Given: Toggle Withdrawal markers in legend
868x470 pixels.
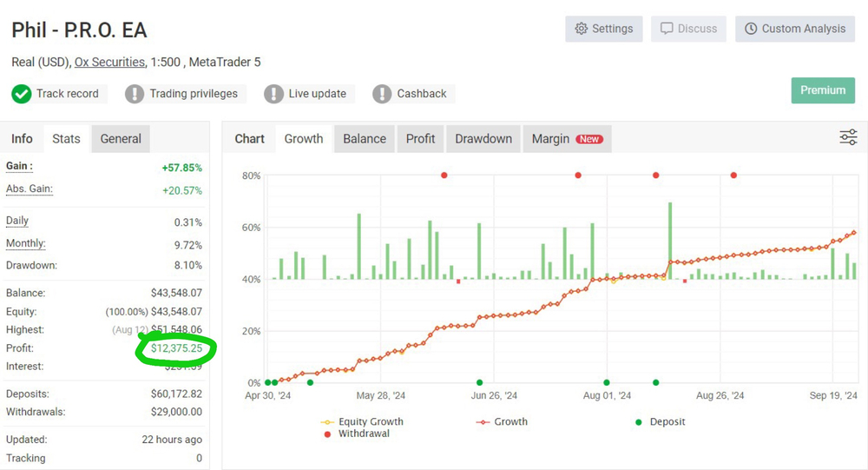Looking at the screenshot, I should (x=357, y=434).
